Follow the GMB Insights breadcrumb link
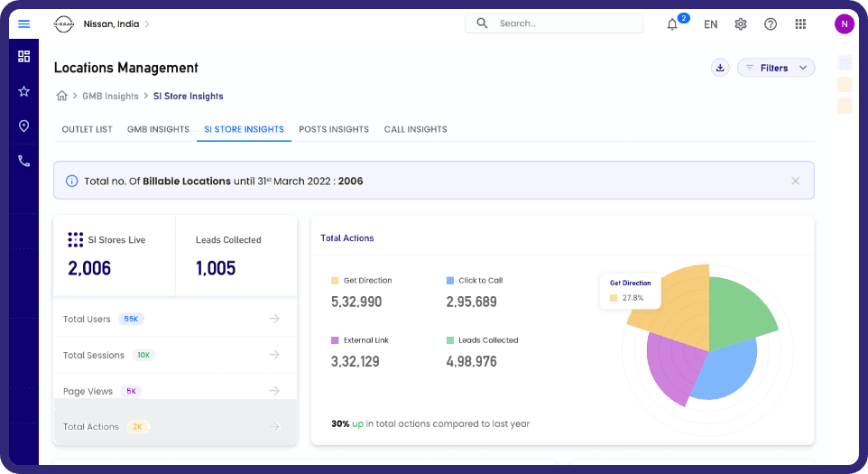This screenshot has width=868, height=474. tap(111, 96)
